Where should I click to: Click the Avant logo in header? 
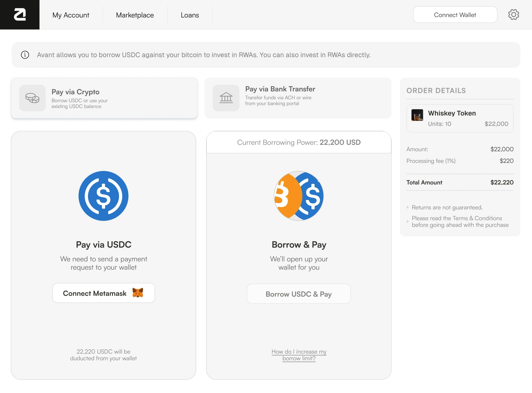(x=20, y=15)
